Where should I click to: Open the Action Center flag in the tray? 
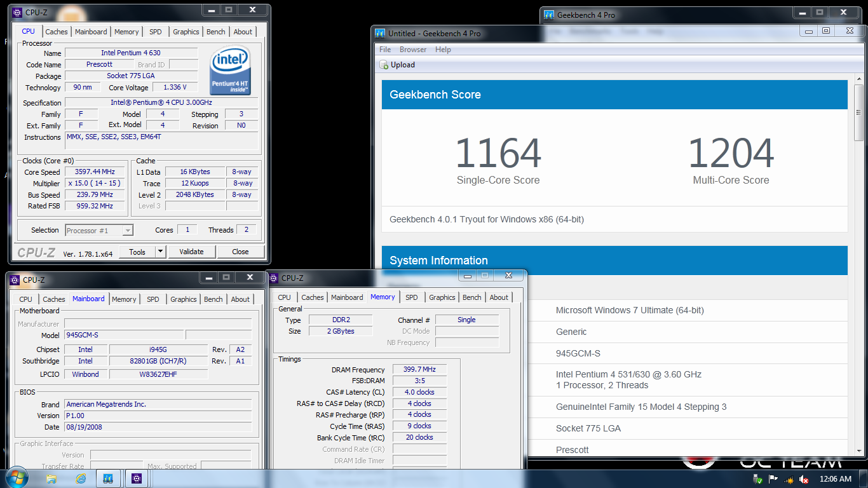[773, 479]
